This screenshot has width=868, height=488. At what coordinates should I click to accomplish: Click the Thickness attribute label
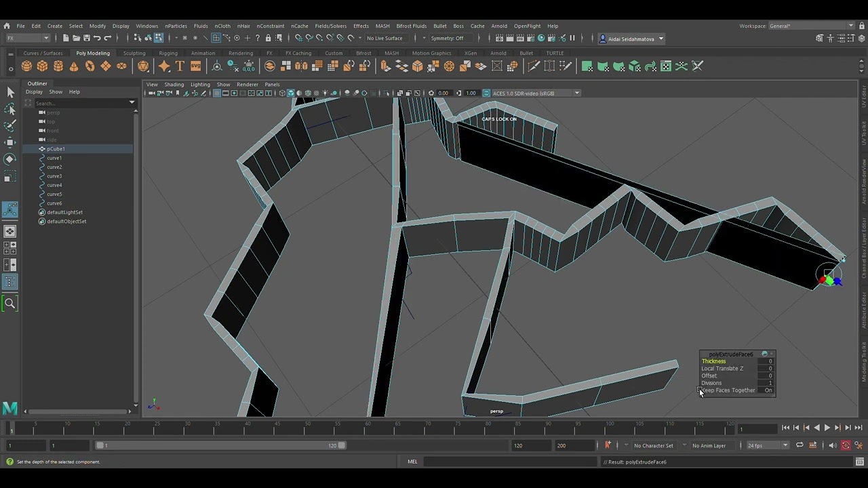pos(713,361)
